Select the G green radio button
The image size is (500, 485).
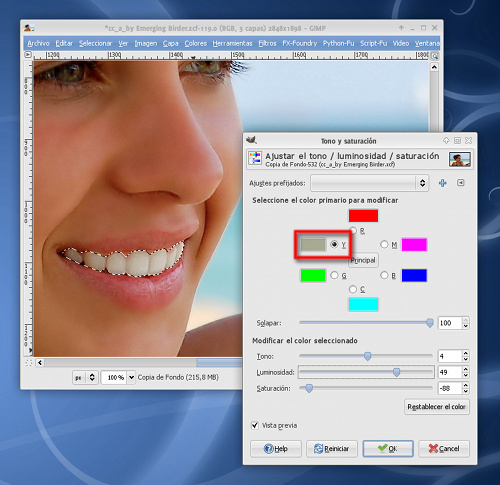[x=334, y=275]
